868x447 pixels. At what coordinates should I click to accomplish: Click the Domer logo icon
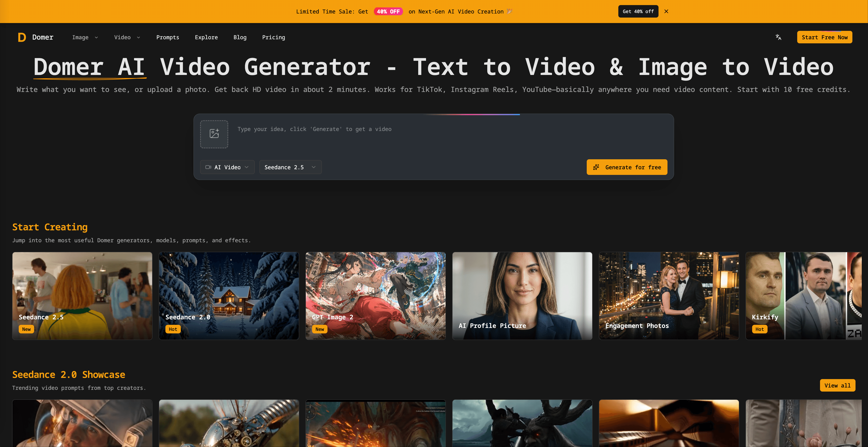point(22,37)
